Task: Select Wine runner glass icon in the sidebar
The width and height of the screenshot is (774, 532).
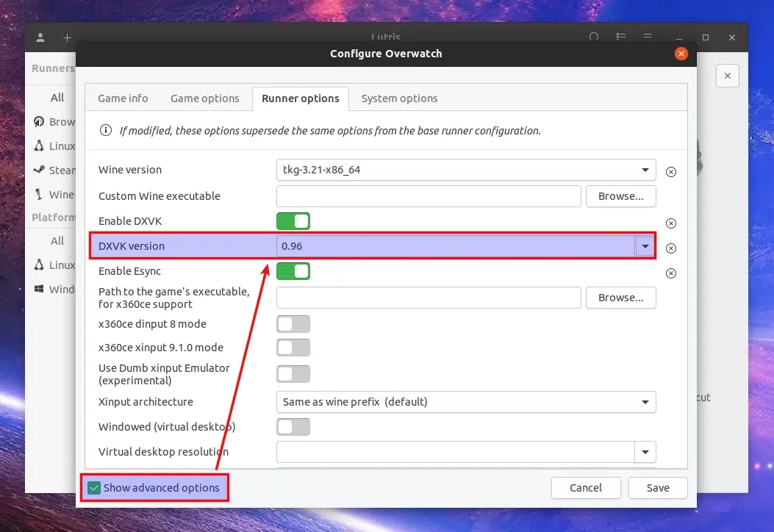Action: coord(39,194)
